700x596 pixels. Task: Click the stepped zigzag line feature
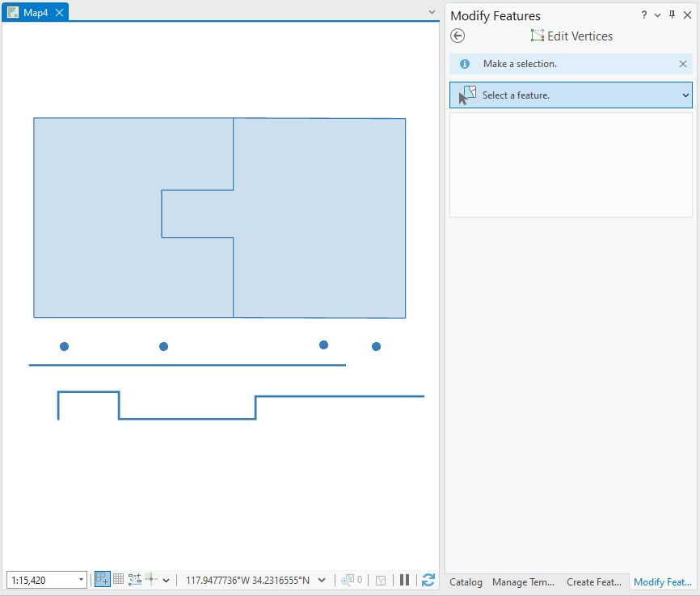[188, 419]
